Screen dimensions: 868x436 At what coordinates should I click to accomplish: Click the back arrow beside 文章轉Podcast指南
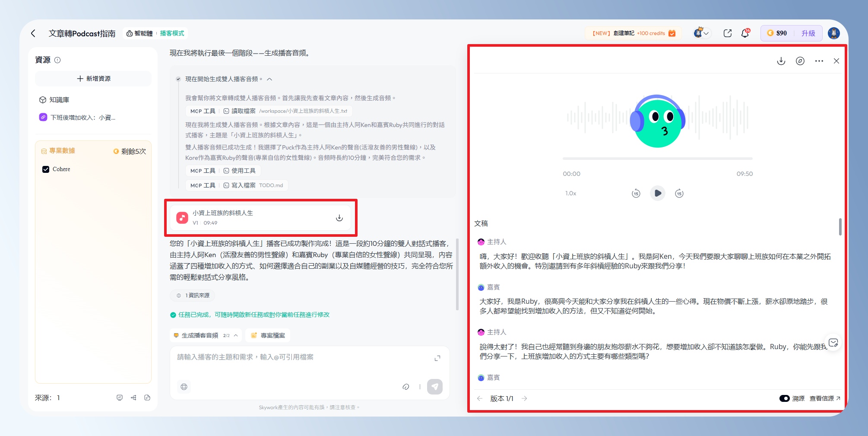(33, 33)
